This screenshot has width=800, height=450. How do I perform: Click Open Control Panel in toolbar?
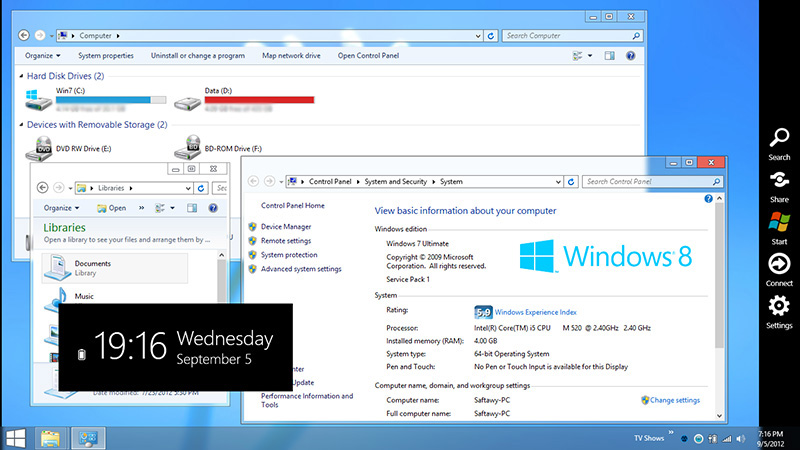tap(368, 56)
